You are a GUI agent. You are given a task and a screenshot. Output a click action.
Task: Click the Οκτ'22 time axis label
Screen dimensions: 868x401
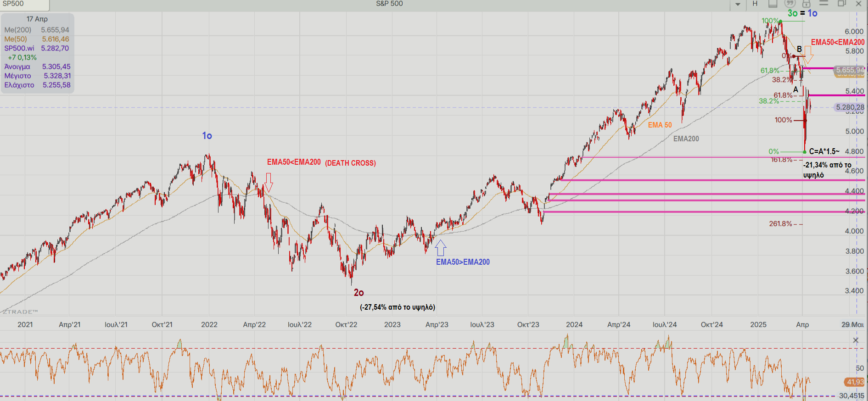[x=346, y=324]
